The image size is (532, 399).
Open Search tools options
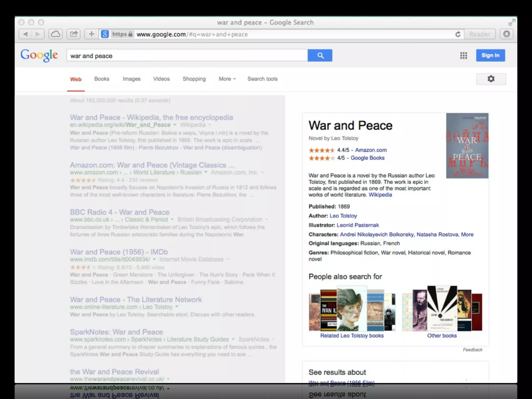click(x=262, y=79)
